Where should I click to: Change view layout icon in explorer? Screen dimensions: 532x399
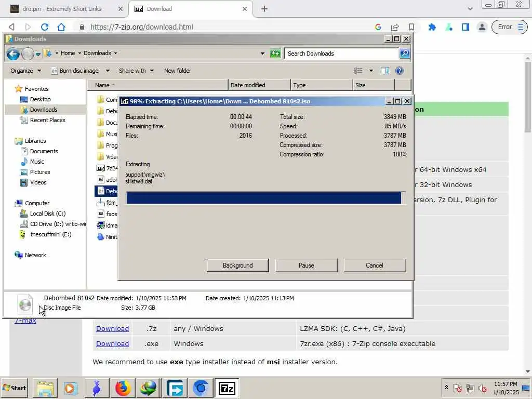[358, 71]
